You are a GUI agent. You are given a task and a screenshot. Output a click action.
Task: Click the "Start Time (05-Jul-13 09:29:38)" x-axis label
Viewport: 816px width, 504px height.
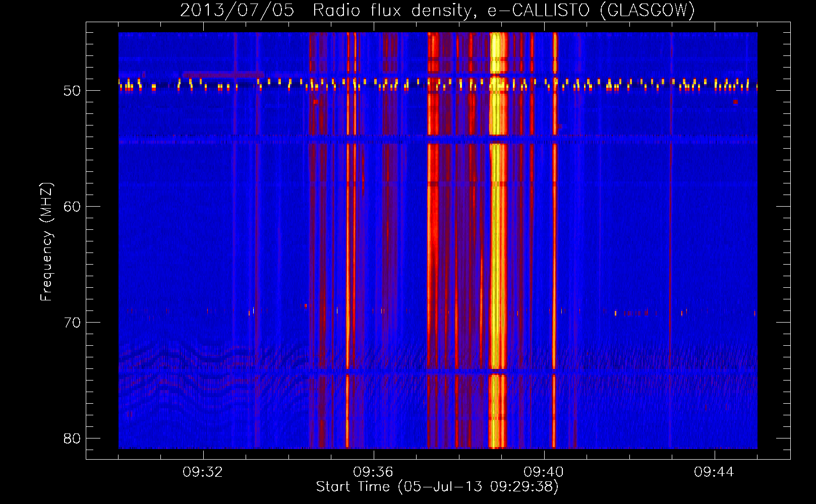tap(437, 486)
